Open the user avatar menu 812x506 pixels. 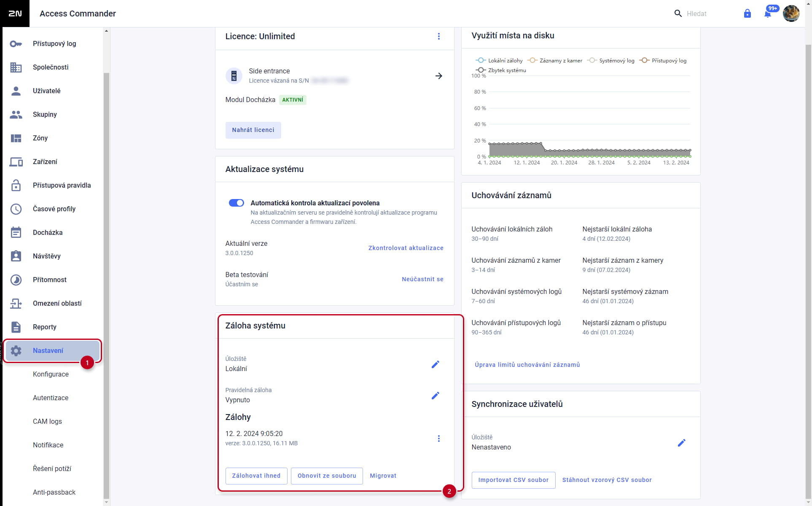791,13
